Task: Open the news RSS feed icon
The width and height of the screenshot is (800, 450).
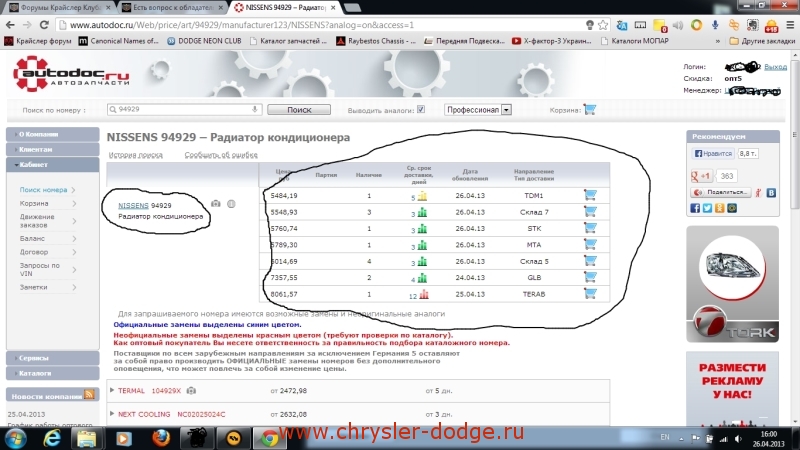Action: click(89, 394)
